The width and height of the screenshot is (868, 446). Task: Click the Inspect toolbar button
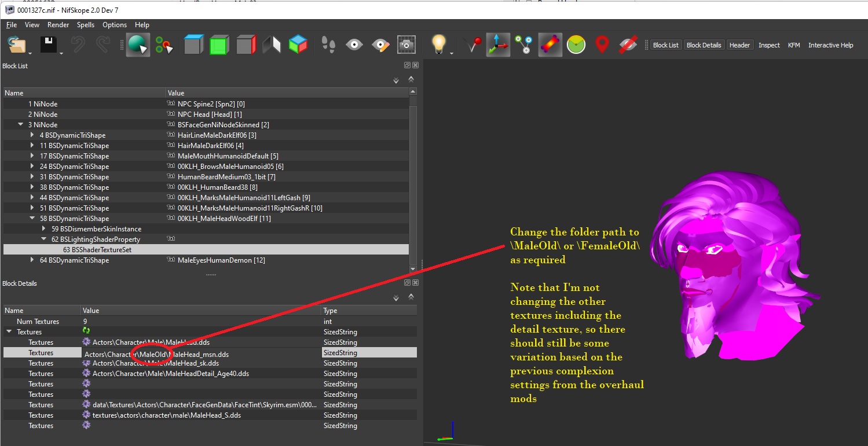click(x=769, y=45)
